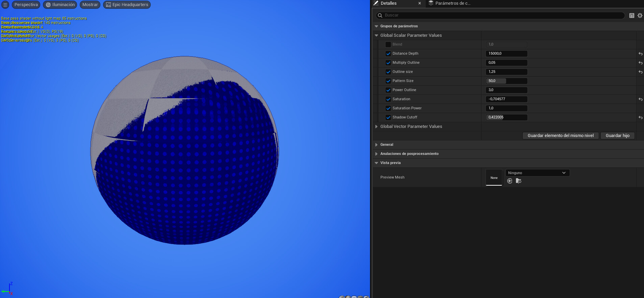644x298 pixels.
Task: Open the Ninguno Preview Mesh dropdown
Action: click(537, 173)
